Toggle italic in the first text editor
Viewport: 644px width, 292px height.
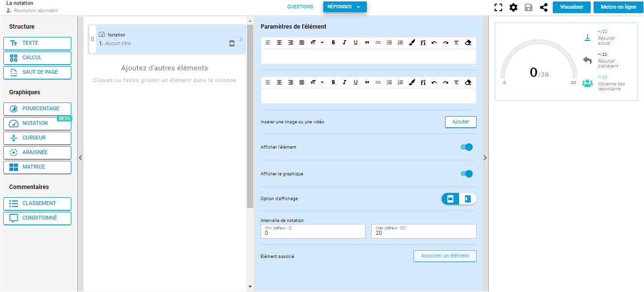345,43
